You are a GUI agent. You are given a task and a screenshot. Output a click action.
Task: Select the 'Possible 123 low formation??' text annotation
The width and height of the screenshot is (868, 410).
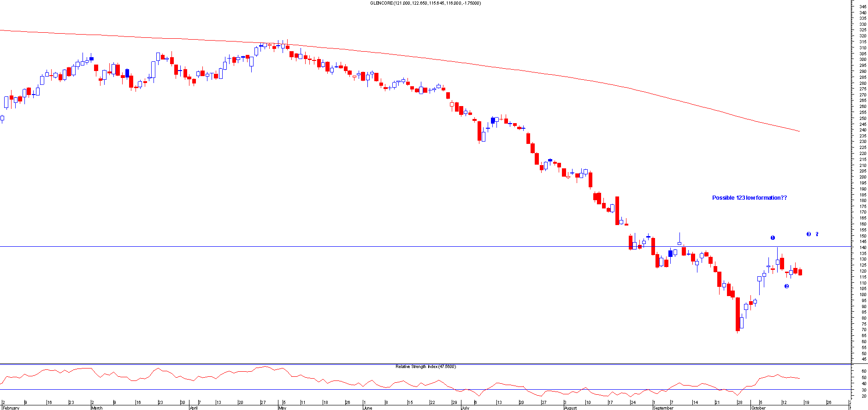click(749, 198)
